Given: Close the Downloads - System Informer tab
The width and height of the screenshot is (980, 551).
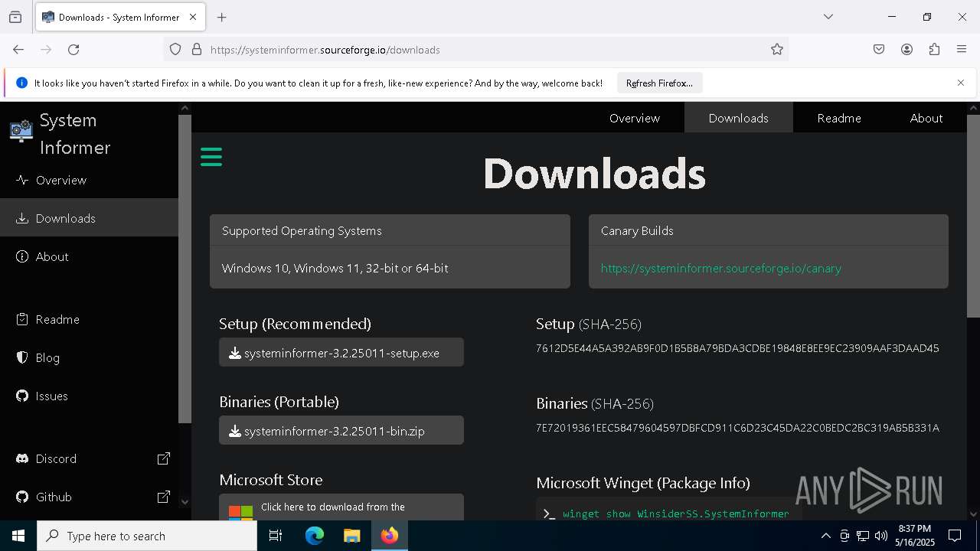Looking at the screenshot, I should 193,17.
